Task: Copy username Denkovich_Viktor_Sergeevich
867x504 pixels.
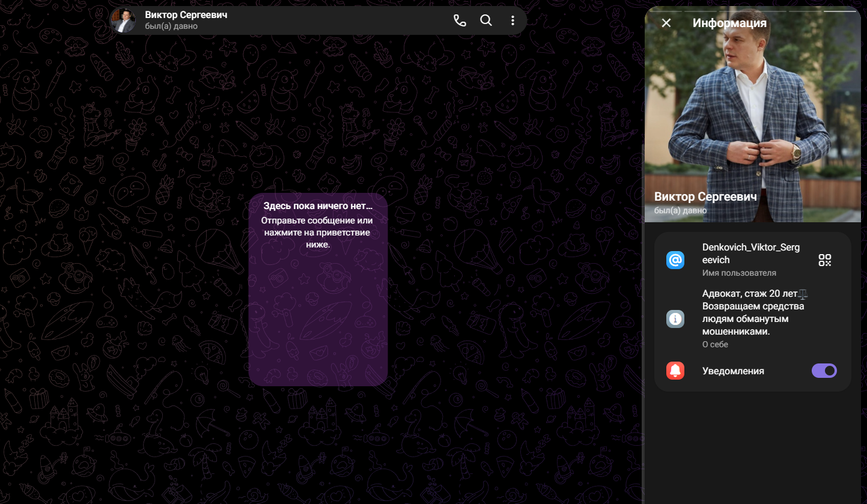Action: click(751, 254)
